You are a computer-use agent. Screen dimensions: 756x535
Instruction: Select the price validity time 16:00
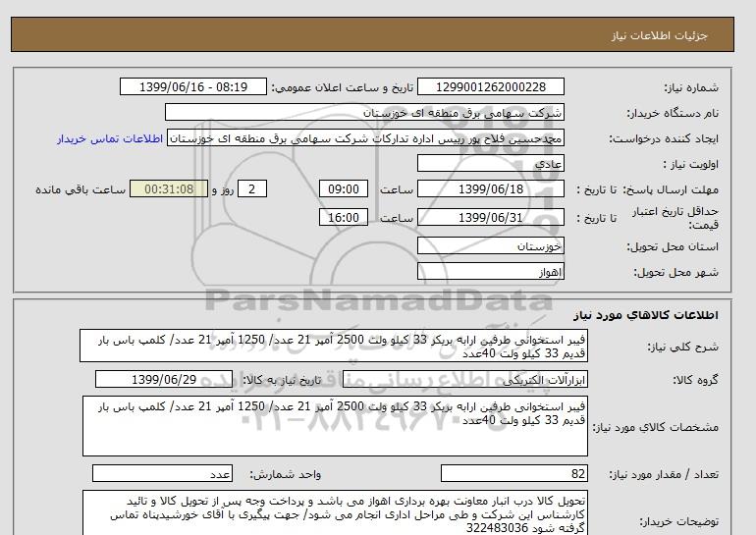pyautogui.click(x=345, y=217)
